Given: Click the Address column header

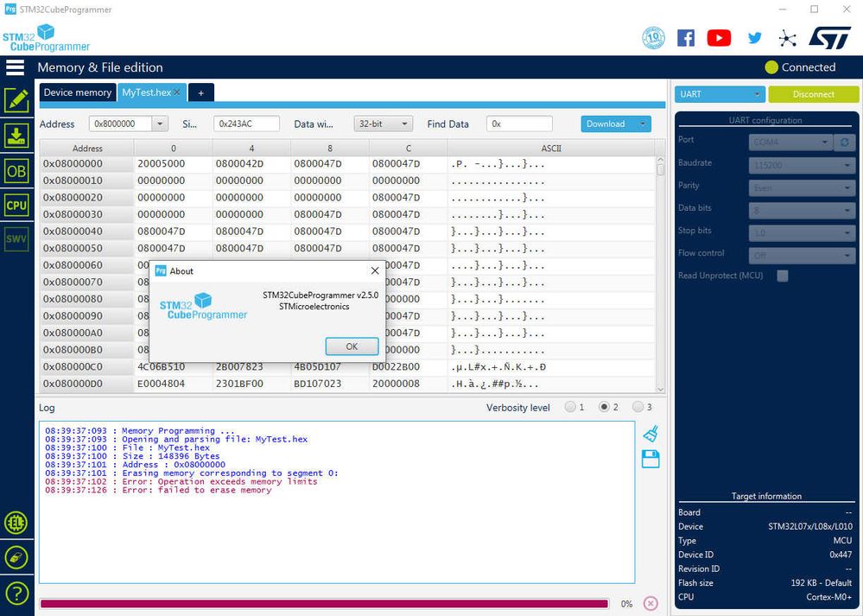Looking at the screenshot, I should (x=87, y=148).
